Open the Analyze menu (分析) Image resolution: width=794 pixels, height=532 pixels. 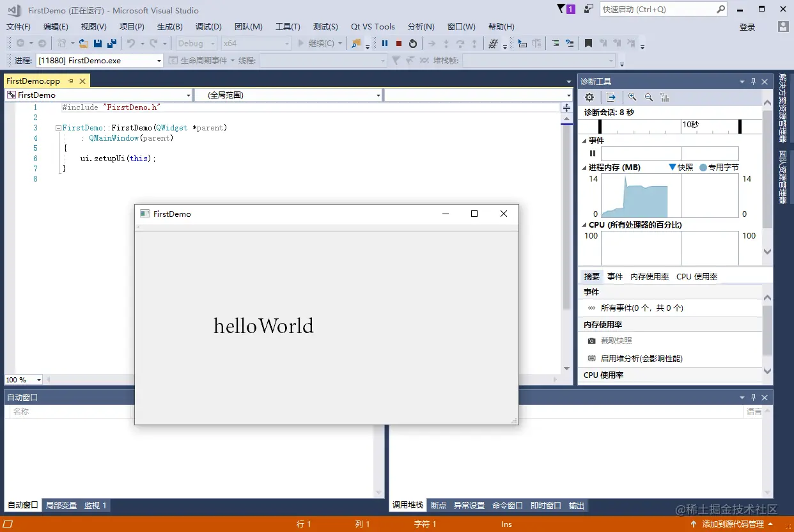[x=421, y=27]
